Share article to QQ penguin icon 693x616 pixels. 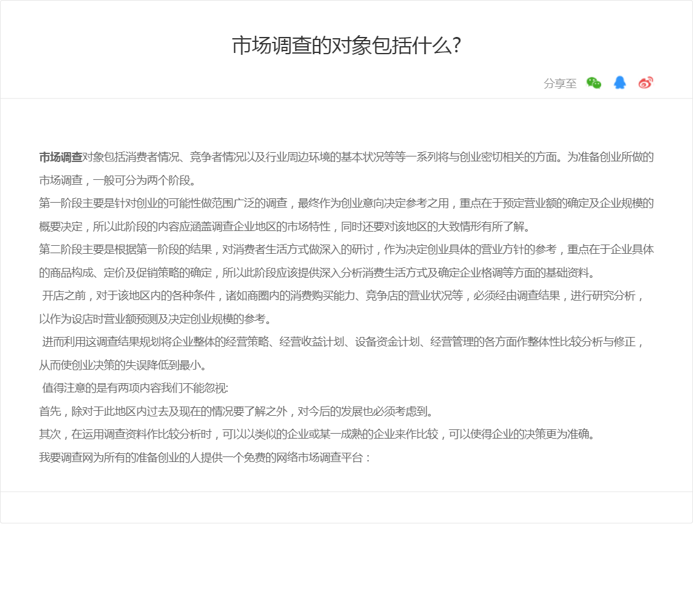(x=620, y=83)
